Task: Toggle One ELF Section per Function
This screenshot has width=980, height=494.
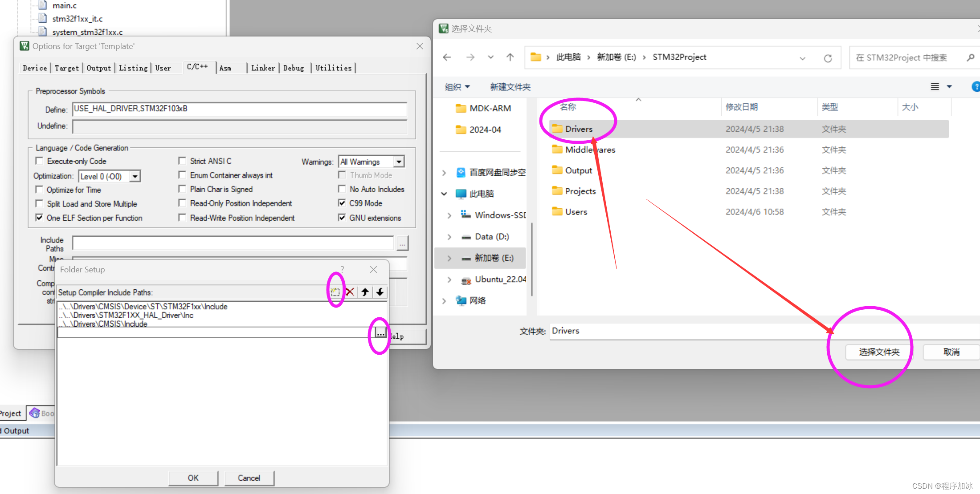Action: coord(40,218)
